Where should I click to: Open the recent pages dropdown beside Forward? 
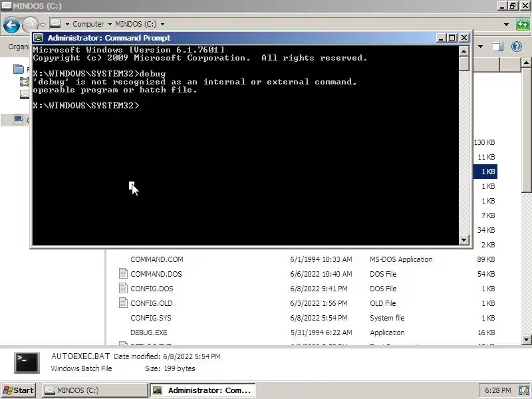click(43, 25)
